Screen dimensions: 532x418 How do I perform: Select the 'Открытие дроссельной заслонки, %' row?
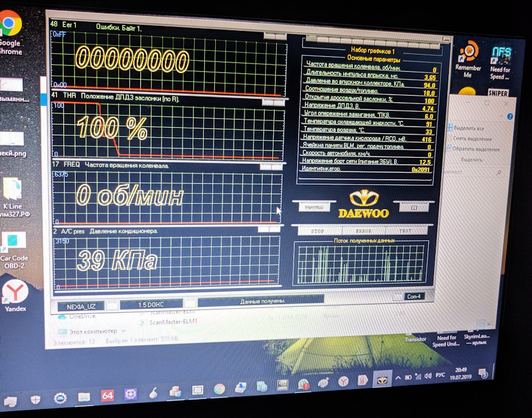(370, 98)
